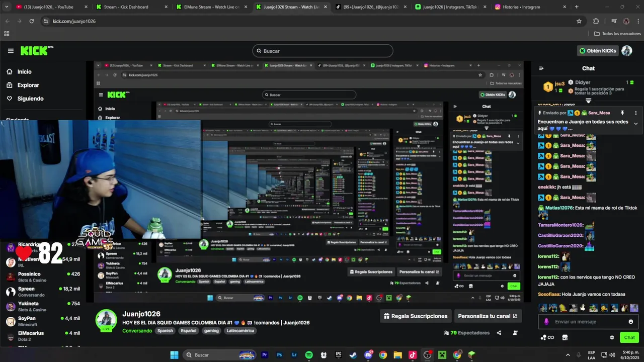Unpin the pinned message with the pin icon
The height and width of the screenshot is (362, 644).
[622, 113]
